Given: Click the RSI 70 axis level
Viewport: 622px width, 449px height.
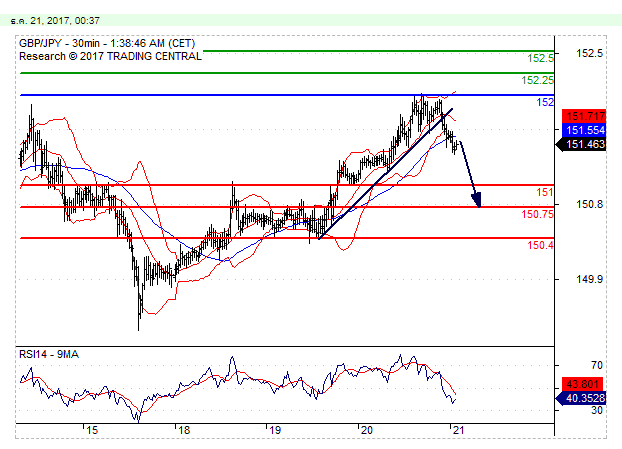Looking at the screenshot, I should [x=597, y=365].
